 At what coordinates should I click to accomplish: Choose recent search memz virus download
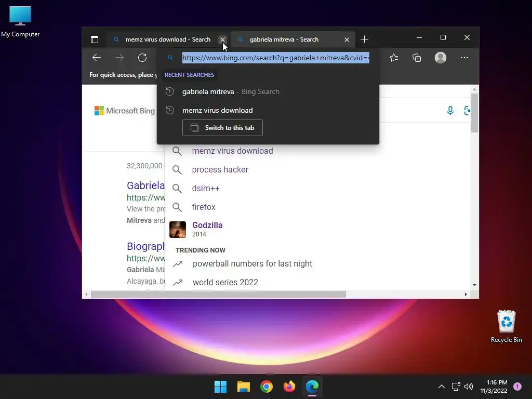coord(268,110)
